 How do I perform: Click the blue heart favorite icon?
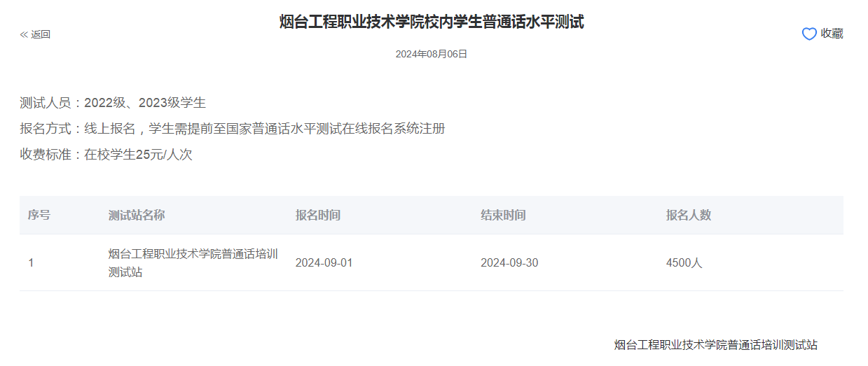pos(809,34)
